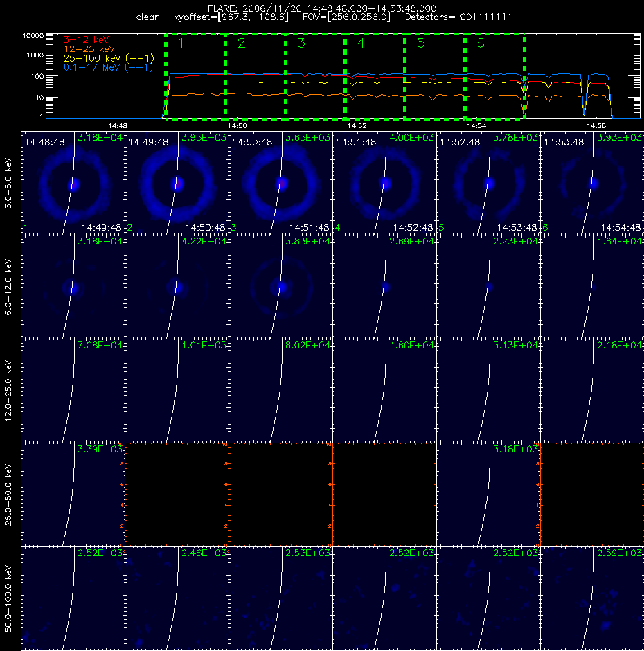Open the 50.0-100.0 keV image labeled 2.59E+03
Image resolution: width=644 pixels, height=651 pixels.
pos(593,598)
